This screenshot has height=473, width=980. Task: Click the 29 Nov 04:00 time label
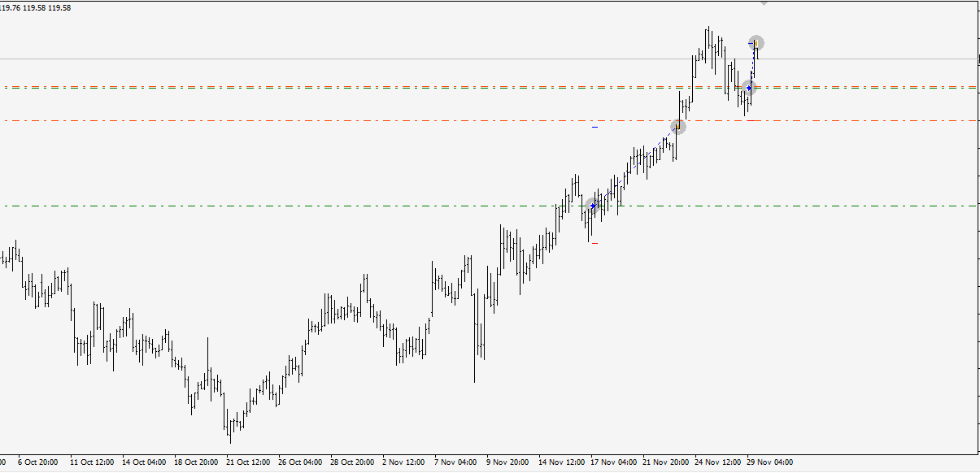point(769,462)
